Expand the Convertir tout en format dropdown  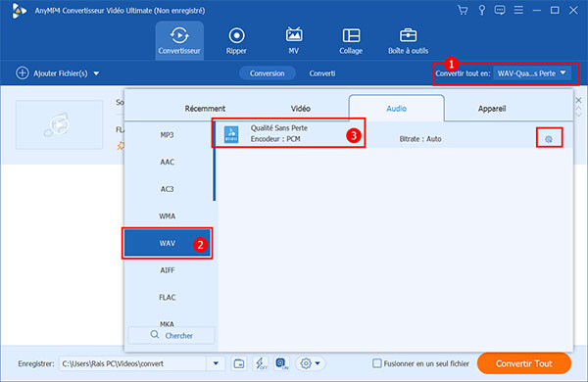click(x=532, y=73)
